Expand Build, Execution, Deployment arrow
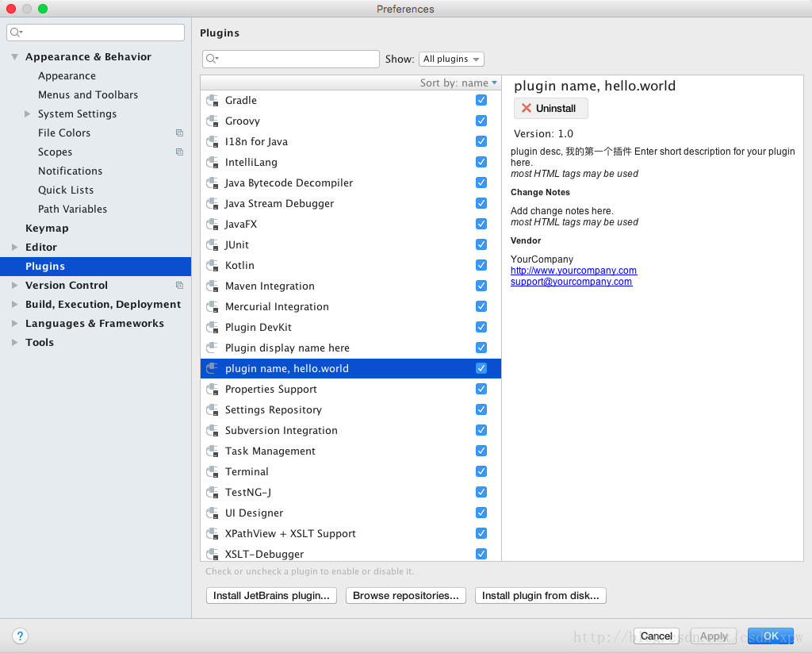Image resolution: width=812 pixels, height=653 pixels. (14, 304)
